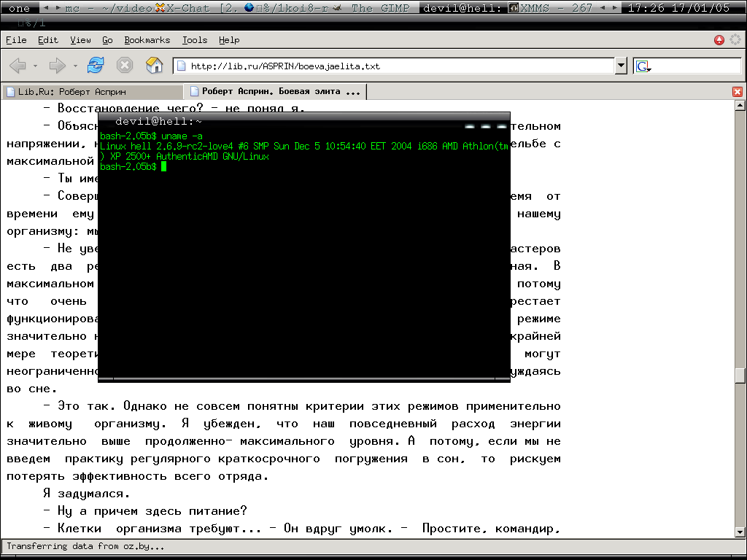Click the vertical scrollbar thumb
The image size is (747, 560).
coord(740,376)
